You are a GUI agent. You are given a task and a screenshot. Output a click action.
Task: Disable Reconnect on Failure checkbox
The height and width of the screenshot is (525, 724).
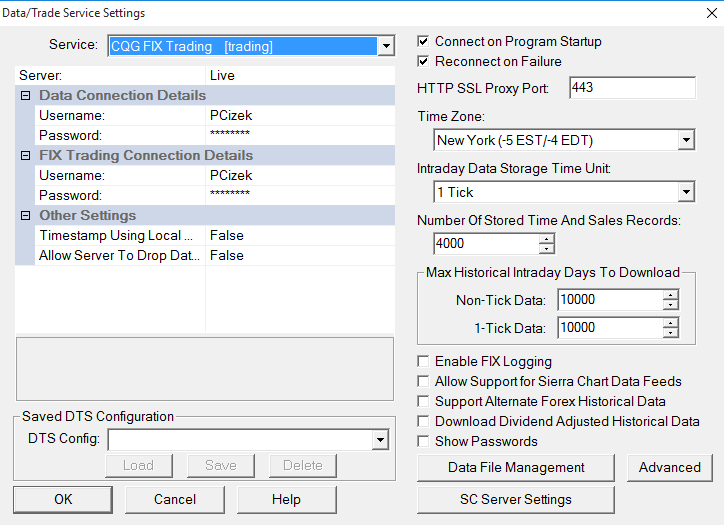pos(424,62)
